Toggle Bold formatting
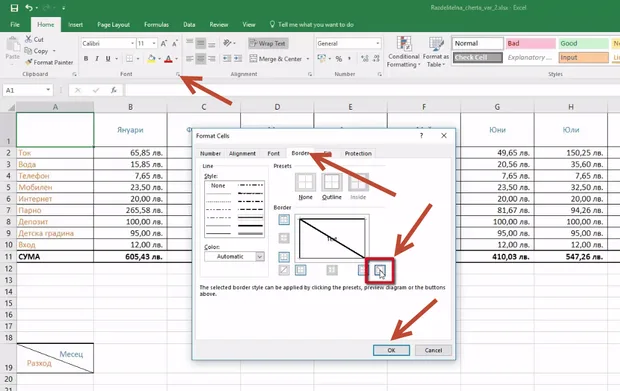 (x=86, y=59)
